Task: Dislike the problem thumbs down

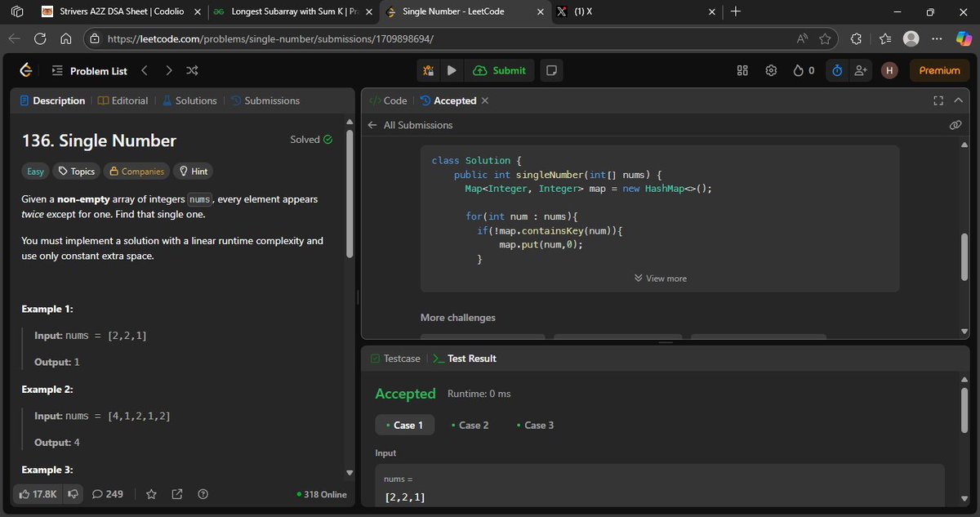Action: pos(73,494)
